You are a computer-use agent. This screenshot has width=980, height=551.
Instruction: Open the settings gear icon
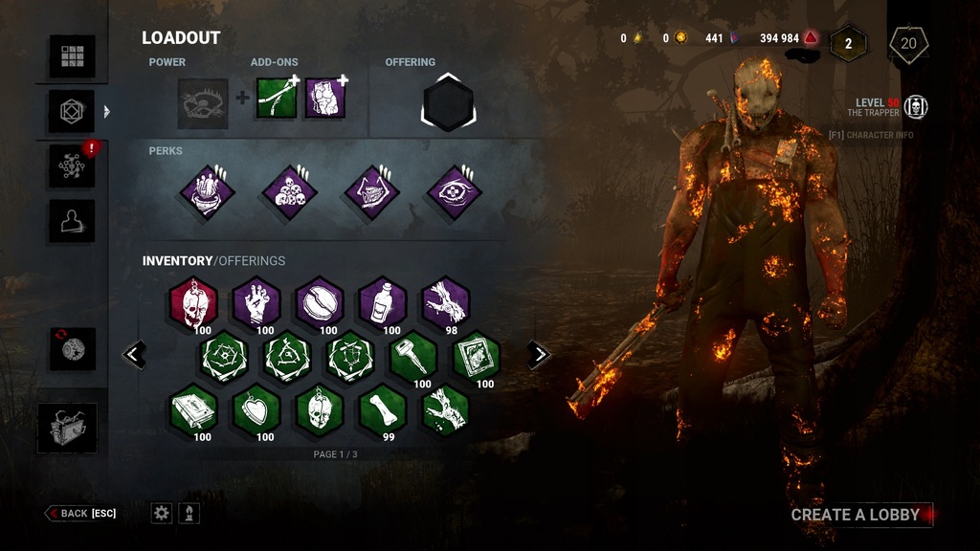tap(161, 514)
